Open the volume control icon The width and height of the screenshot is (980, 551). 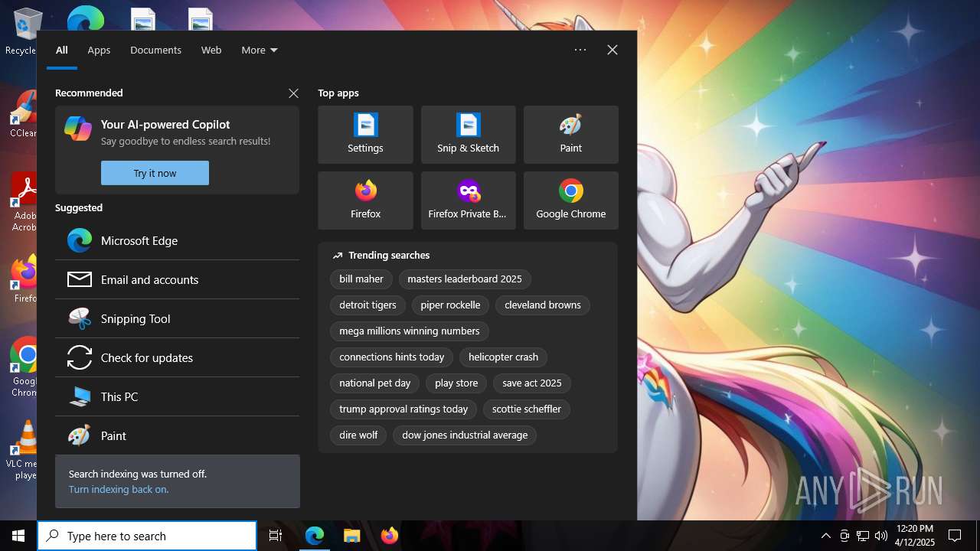click(881, 536)
